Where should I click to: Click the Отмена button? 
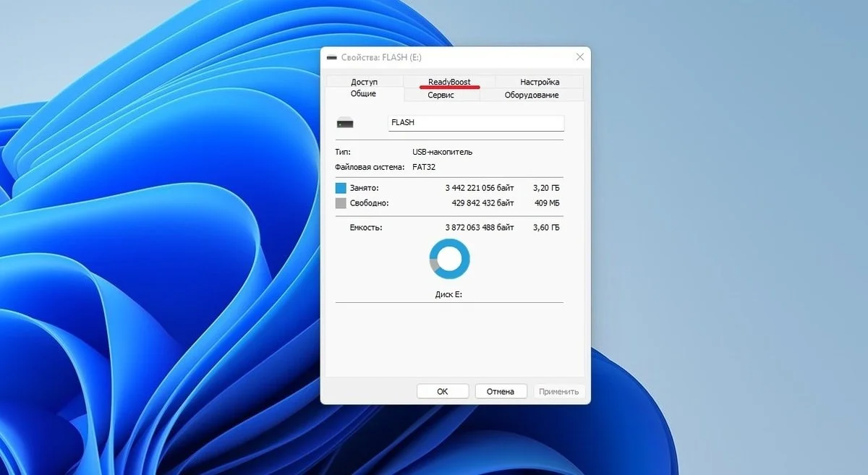coord(501,391)
